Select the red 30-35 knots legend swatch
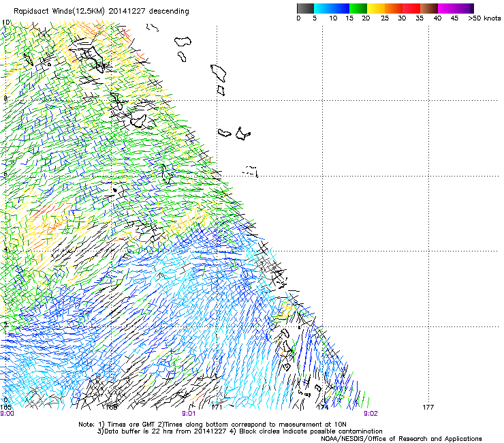This screenshot has width=504, height=443. tap(411, 8)
